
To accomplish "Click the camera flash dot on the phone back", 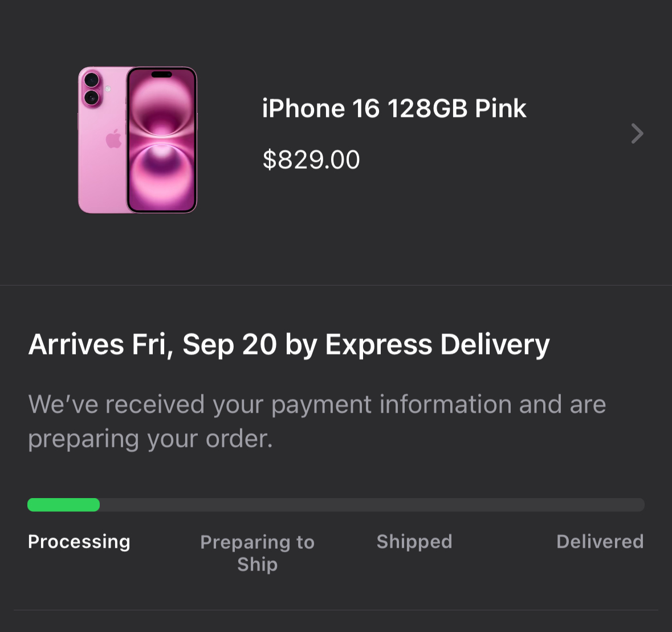I will [x=108, y=89].
